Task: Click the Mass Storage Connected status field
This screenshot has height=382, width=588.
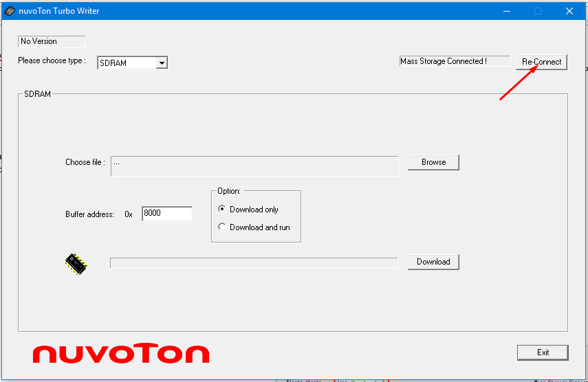Action: pyautogui.click(x=455, y=61)
